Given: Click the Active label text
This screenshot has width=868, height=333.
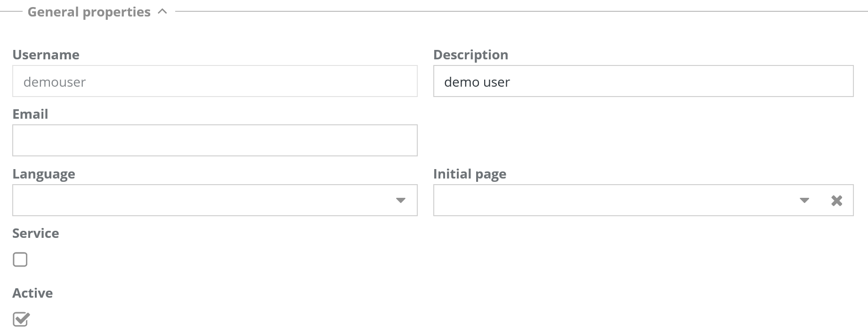Looking at the screenshot, I should tap(32, 293).
